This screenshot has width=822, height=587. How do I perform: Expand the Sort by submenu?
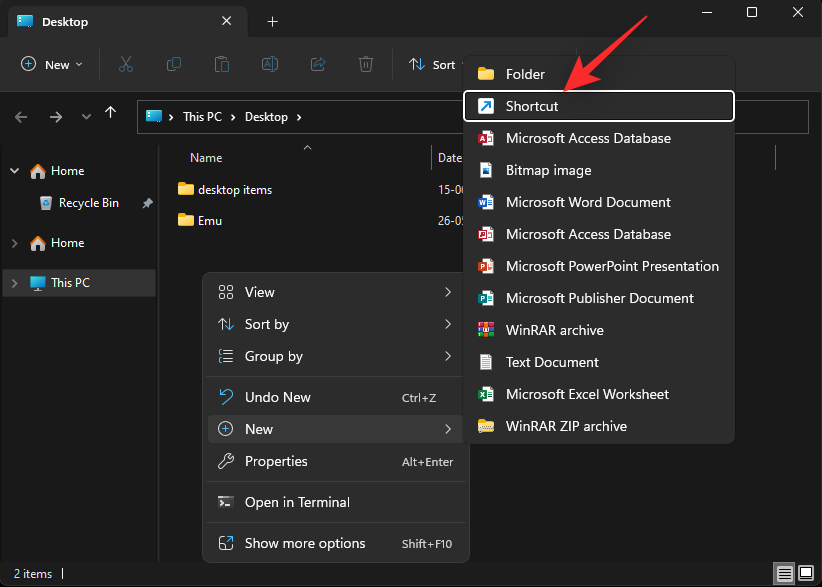point(270,324)
